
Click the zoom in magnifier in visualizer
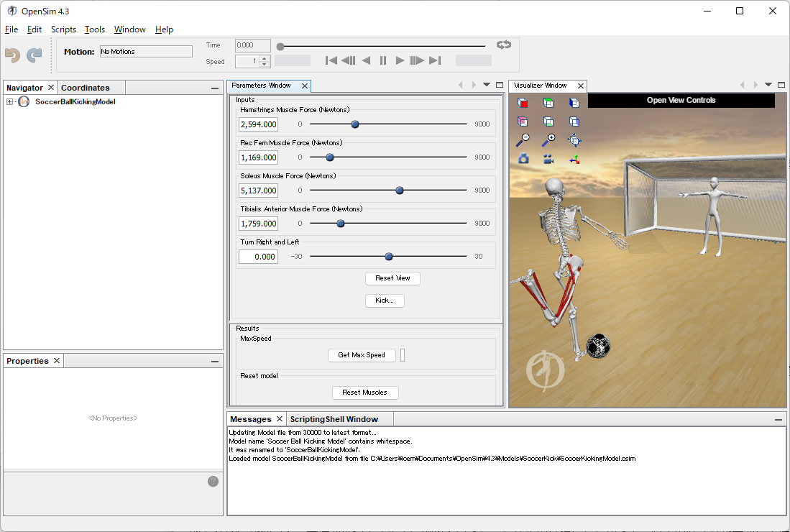pyautogui.click(x=548, y=139)
